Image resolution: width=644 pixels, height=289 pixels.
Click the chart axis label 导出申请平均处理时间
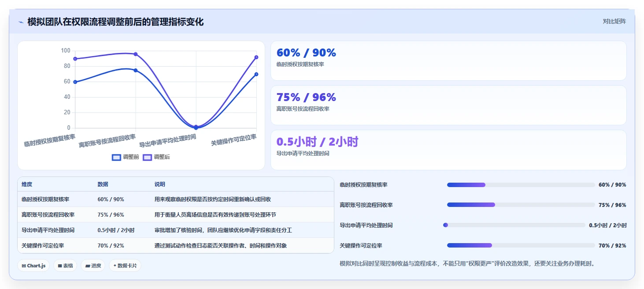[168, 141]
